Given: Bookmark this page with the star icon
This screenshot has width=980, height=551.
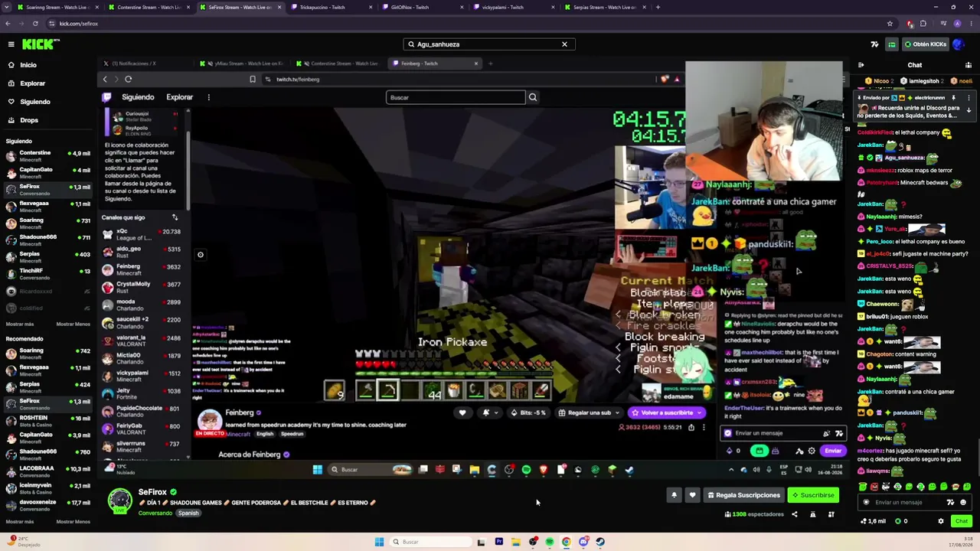Looking at the screenshot, I should point(890,24).
